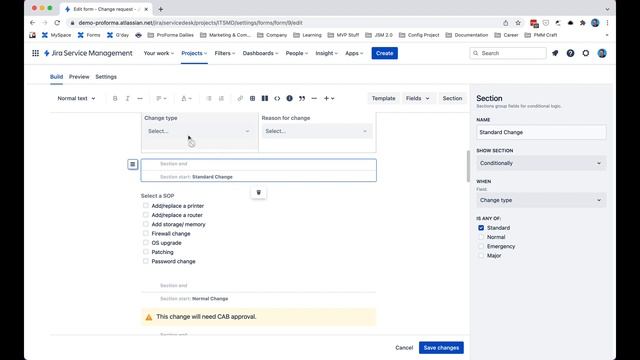The height and width of the screenshot is (360, 640).
Task: Open the Apps menu
Action: (x=354, y=53)
